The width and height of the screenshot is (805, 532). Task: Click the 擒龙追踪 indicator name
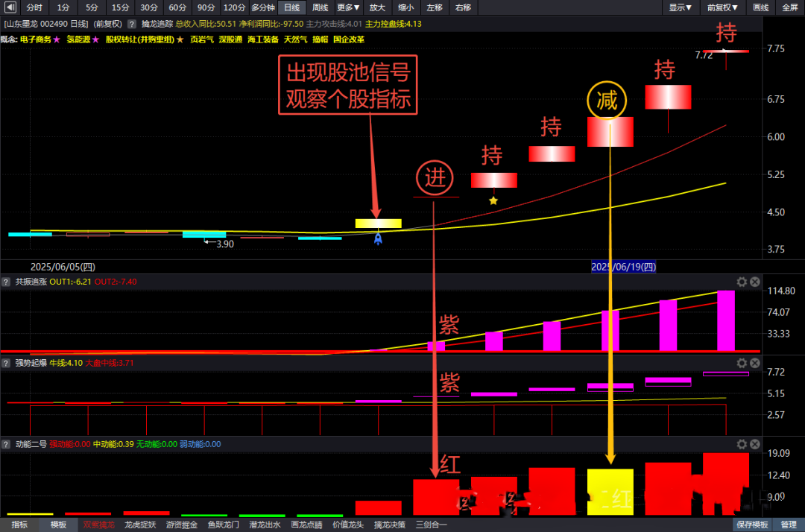(157, 24)
